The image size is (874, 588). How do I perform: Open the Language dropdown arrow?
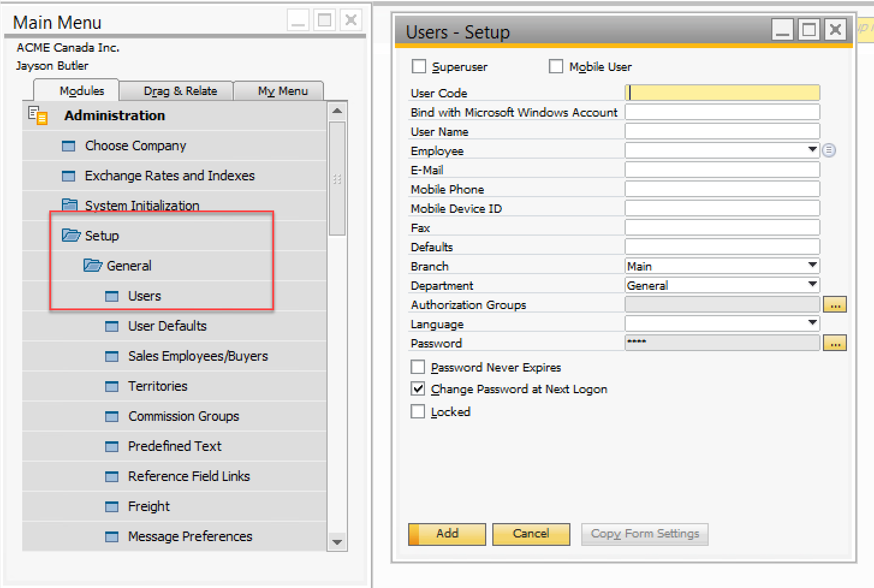point(812,323)
